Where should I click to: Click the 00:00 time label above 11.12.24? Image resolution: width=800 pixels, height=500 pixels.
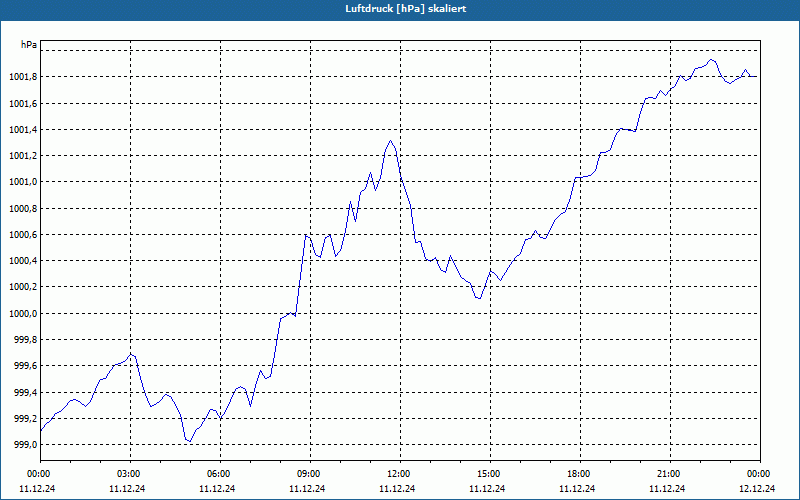(38, 474)
